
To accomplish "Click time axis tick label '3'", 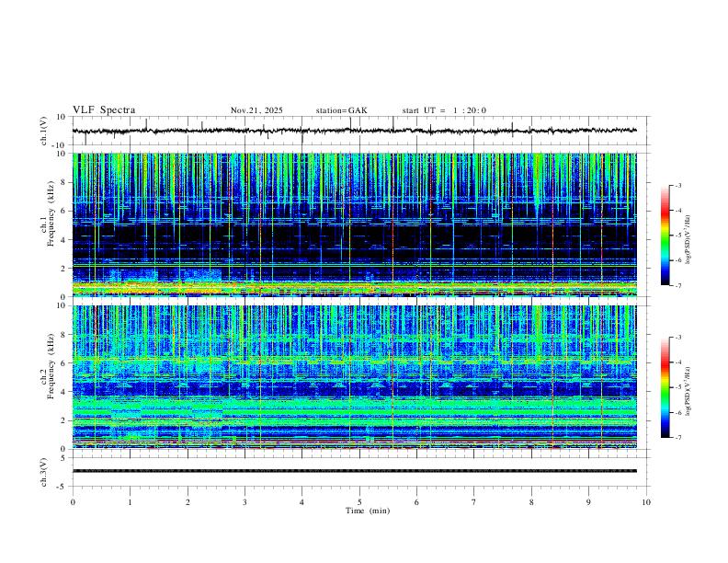I will [245, 502].
